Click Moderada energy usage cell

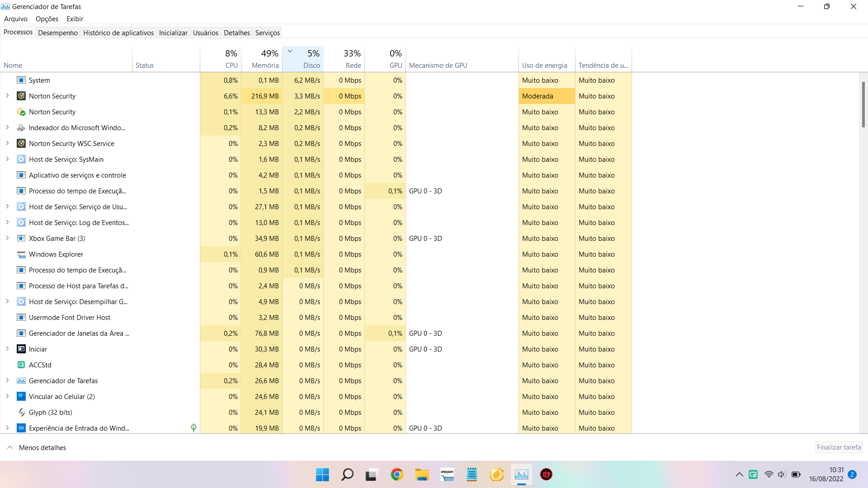[547, 96]
